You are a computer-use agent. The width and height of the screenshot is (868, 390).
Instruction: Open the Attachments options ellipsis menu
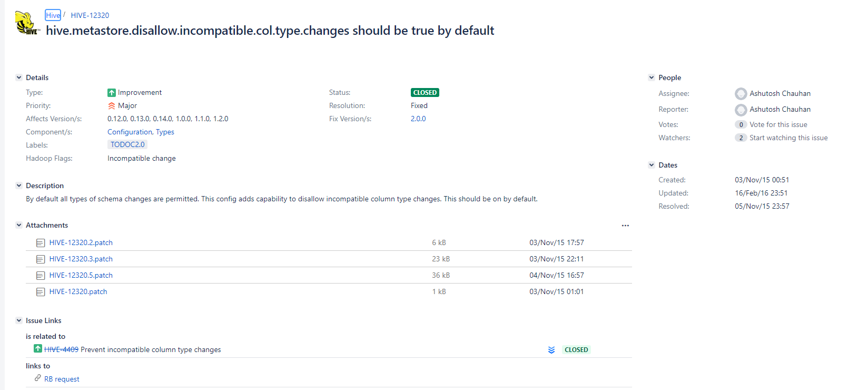(x=625, y=226)
